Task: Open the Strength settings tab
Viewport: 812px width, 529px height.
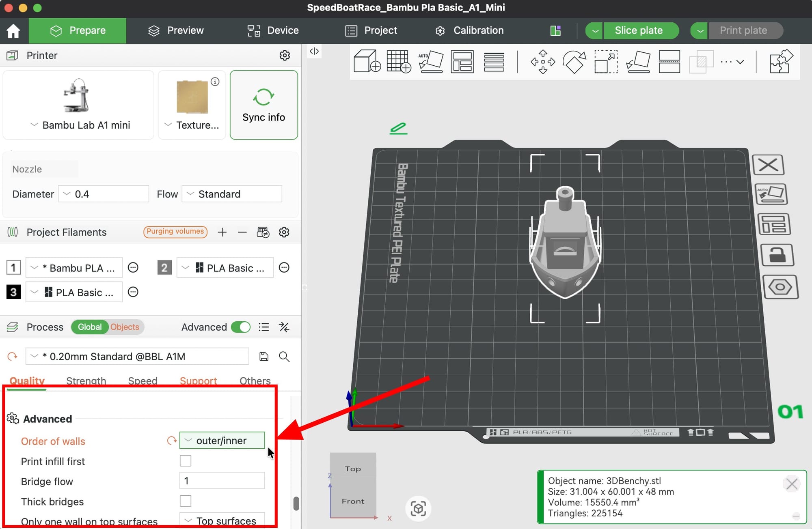Action: (x=86, y=381)
